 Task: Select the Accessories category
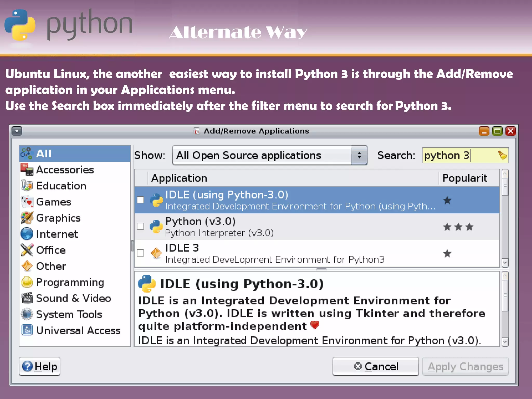[75, 170]
